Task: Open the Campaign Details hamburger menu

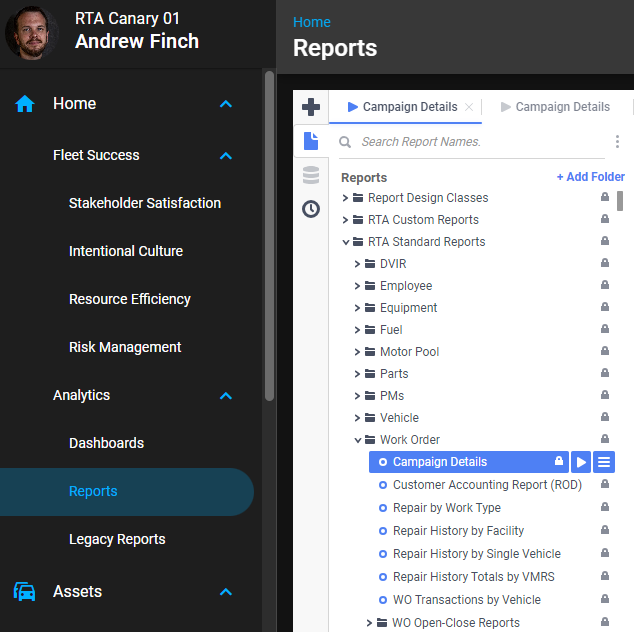Action: click(603, 462)
